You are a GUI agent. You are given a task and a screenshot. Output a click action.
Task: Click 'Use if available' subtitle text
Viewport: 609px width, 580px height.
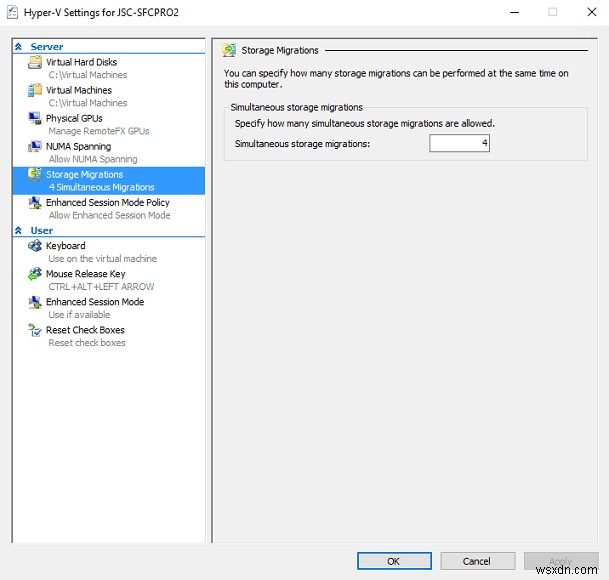tap(79, 315)
